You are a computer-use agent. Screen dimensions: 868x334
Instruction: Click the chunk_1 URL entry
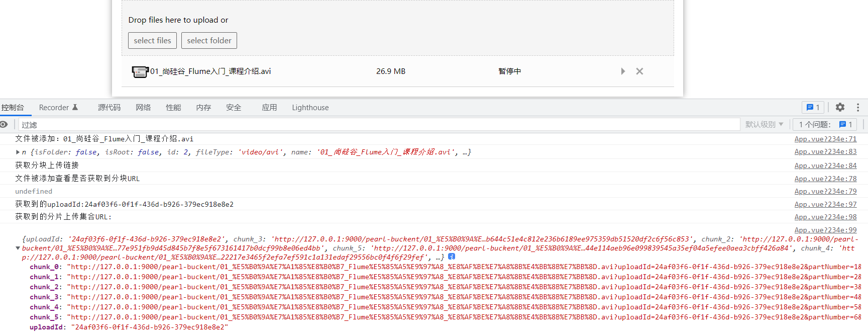click(445, 277)
